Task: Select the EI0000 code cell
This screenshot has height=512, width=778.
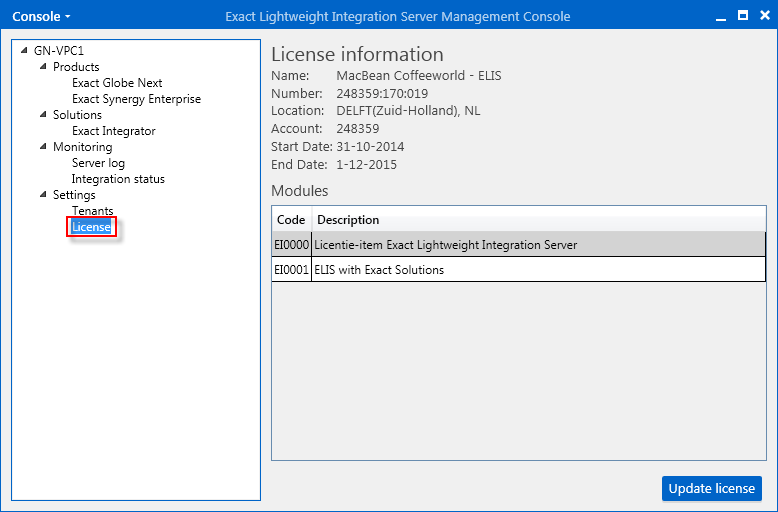Action: click(292, 245)
